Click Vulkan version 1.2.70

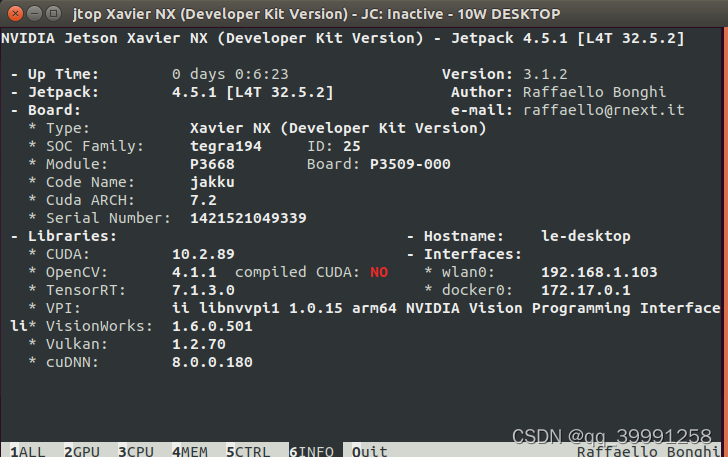(x=199, y=344)
